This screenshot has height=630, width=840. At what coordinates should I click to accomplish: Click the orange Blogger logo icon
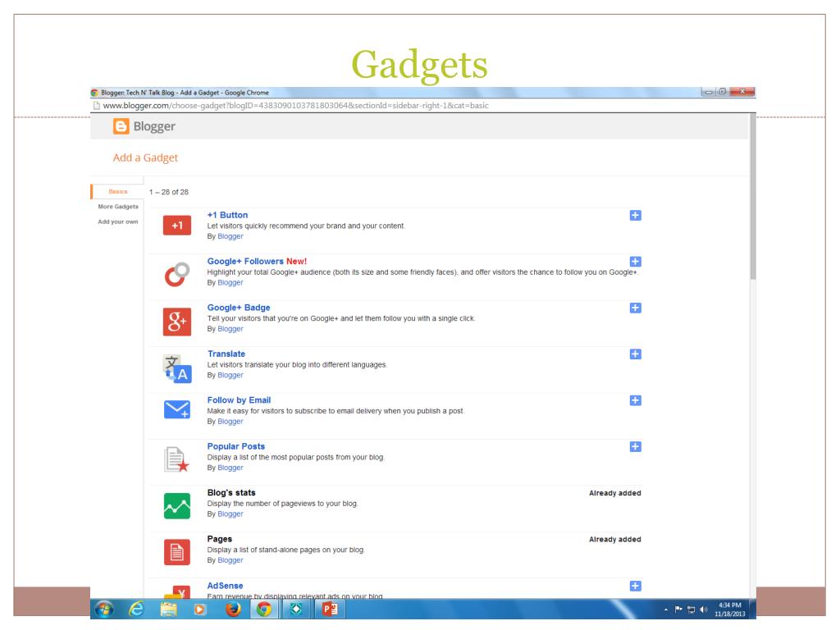coord(121,126)
